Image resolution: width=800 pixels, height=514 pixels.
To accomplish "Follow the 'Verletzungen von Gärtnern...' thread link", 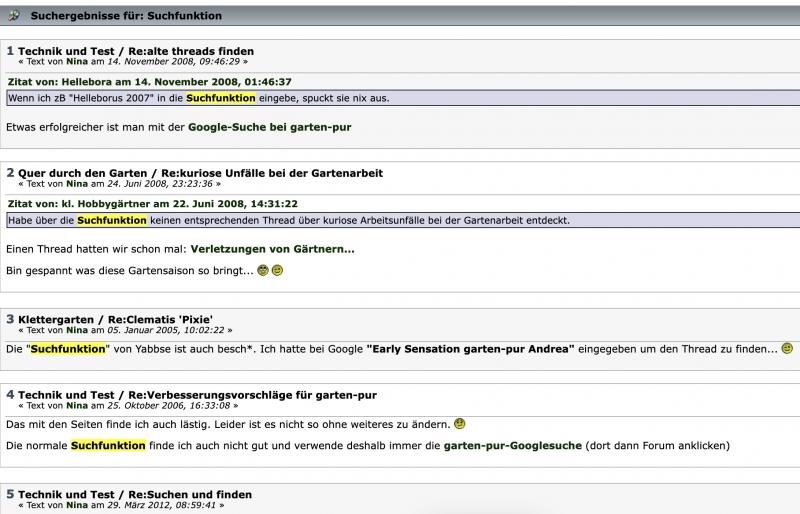I will (272, 249).
